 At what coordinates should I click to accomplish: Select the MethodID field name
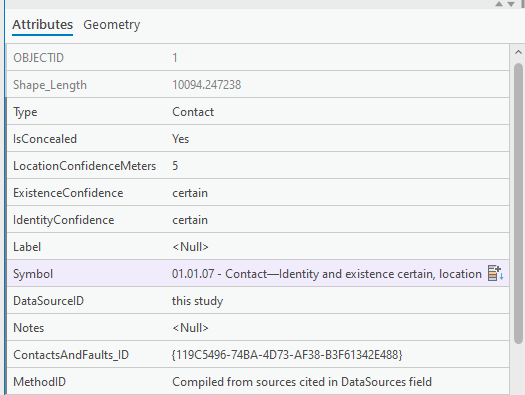click(40, 382)
